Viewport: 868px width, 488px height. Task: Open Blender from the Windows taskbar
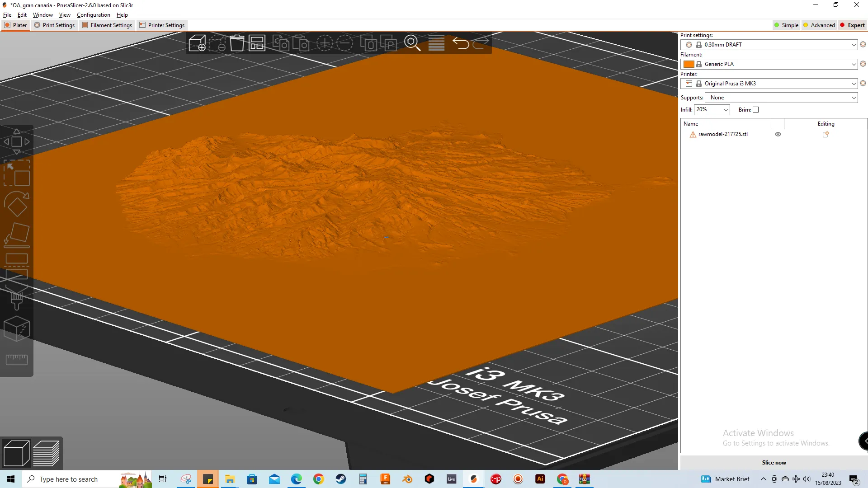tap(407, 479)
